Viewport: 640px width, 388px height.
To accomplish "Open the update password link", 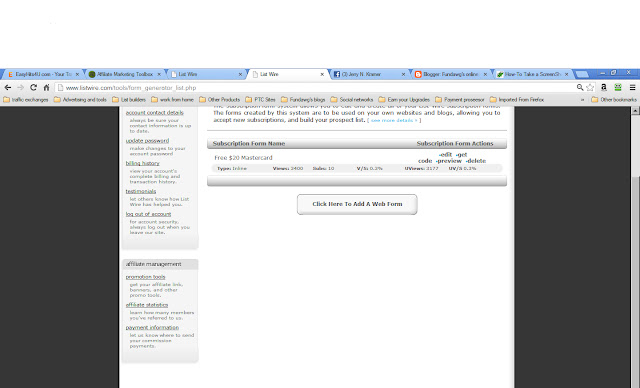I will [147, 140].
